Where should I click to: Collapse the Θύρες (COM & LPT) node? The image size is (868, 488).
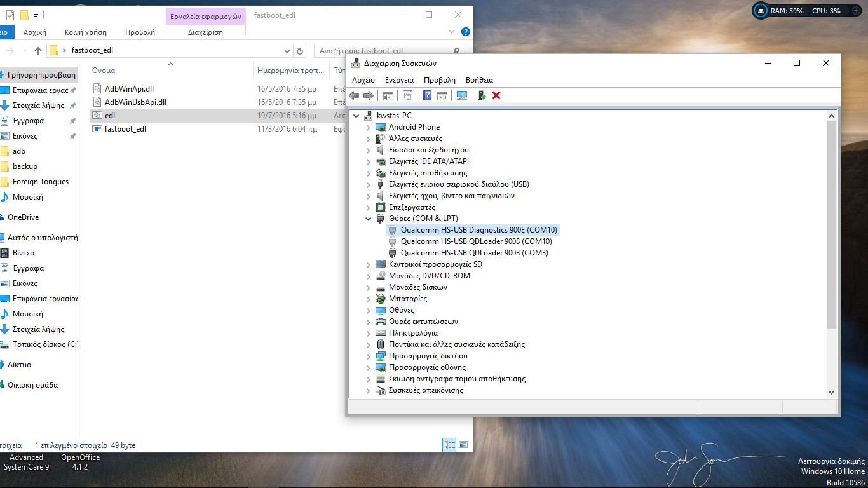coord(368,219)
